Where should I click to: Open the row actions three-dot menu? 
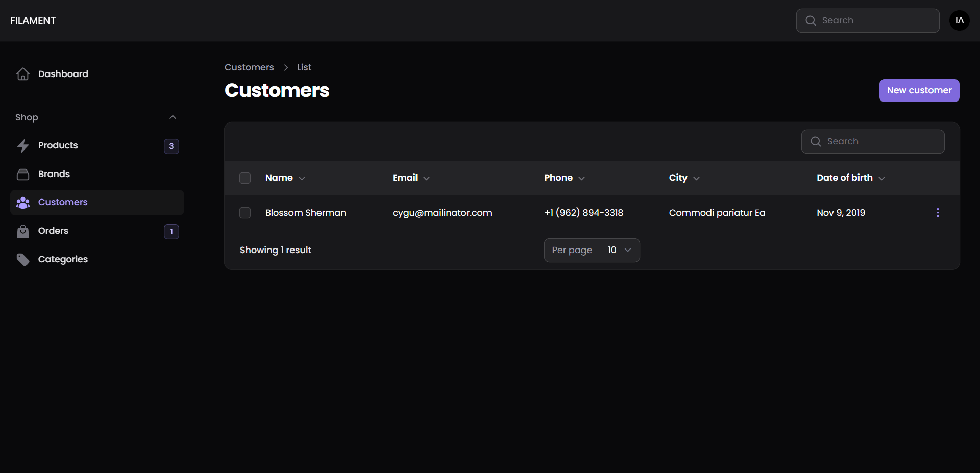(938, 213)
